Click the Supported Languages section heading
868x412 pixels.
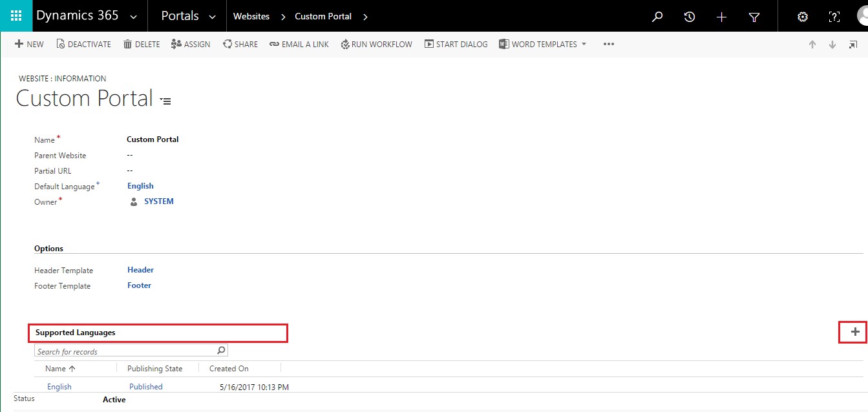(76, 333)
